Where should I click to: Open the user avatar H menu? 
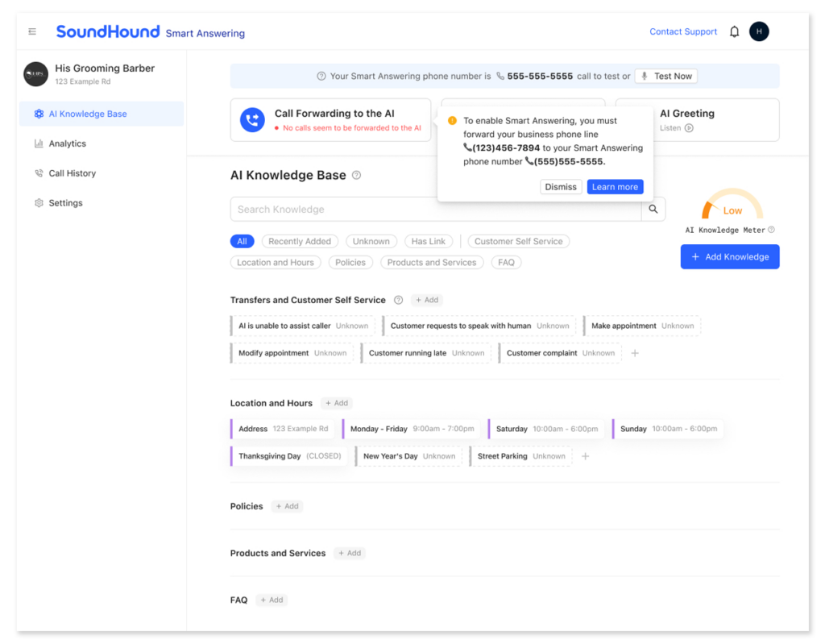[x=759, y=31]
